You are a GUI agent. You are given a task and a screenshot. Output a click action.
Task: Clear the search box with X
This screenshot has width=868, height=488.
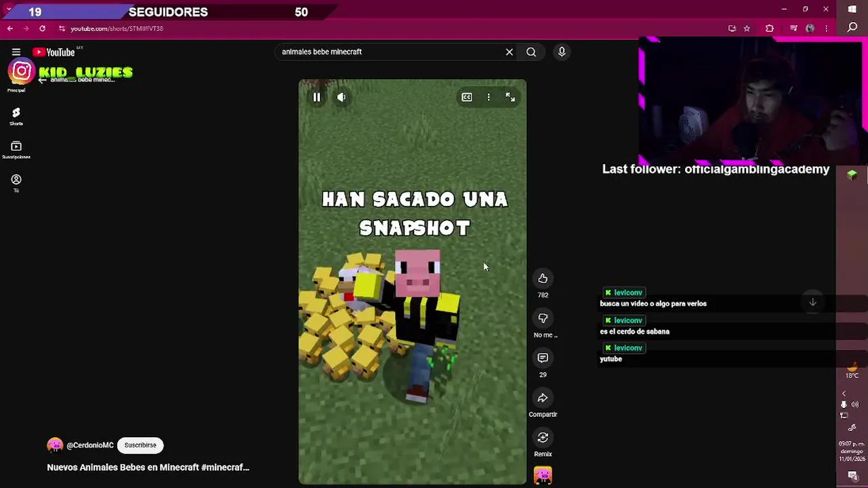coord(510,52)
